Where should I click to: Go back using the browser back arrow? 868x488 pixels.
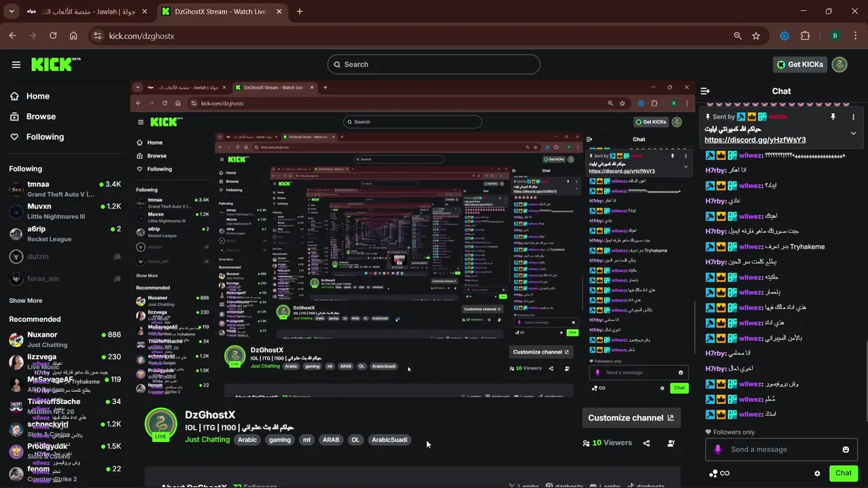click(x=12, y=36)
